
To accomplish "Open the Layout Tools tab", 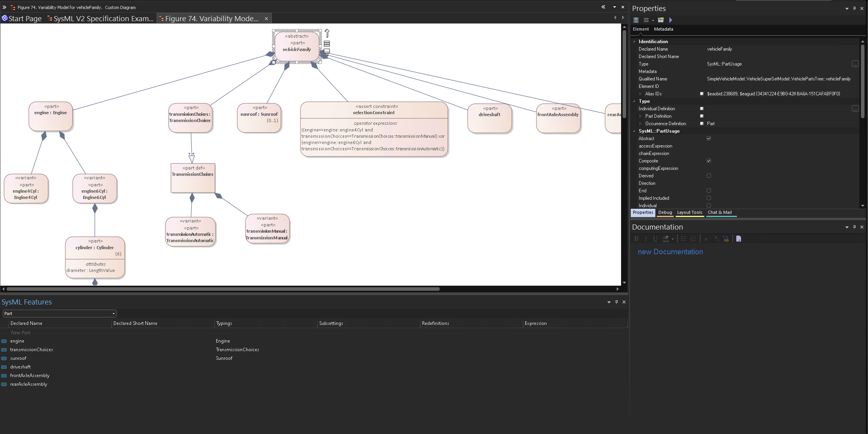I will tap(689, 212).
